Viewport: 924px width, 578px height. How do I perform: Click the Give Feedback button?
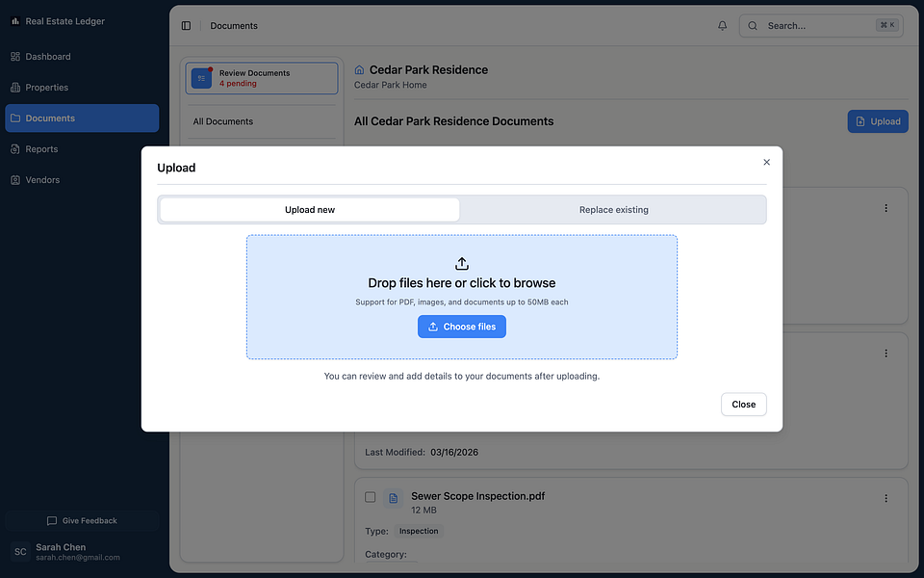[x=82, y=521]
